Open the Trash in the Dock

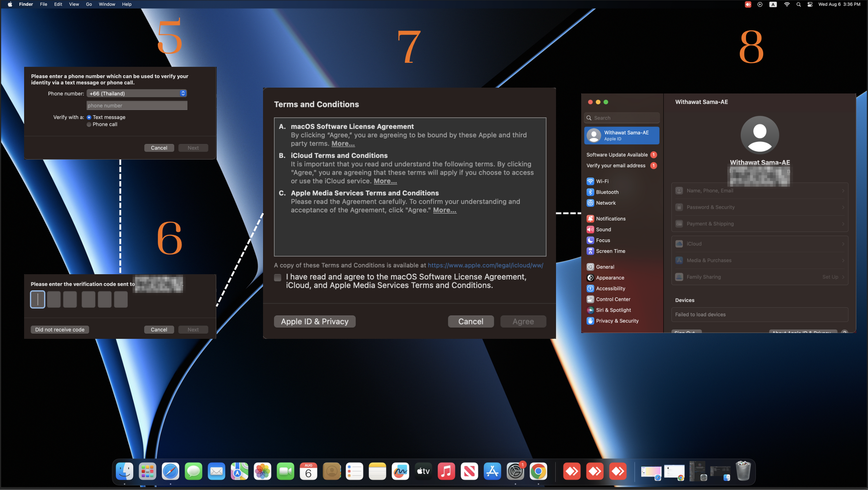[743, 471]
